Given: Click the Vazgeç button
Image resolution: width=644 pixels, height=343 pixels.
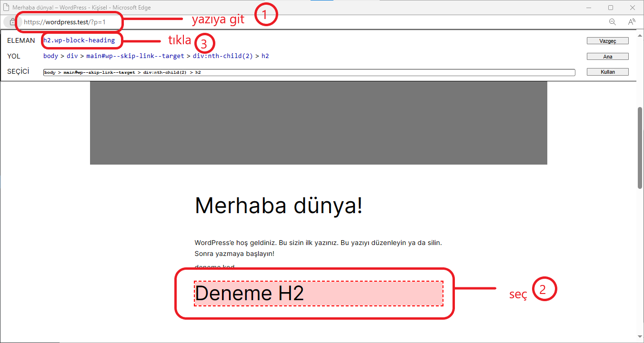Looking at the screenshot, I should point(607,41).
